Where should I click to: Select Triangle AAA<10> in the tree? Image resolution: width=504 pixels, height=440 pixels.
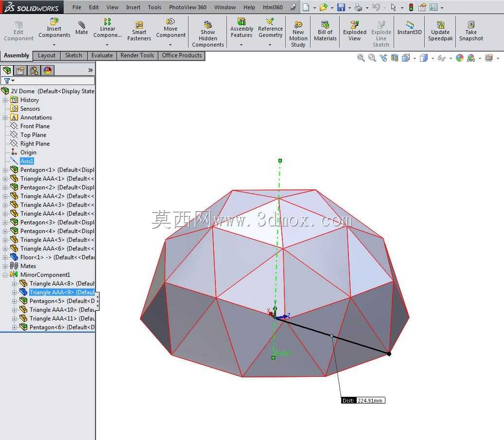pyautogui.click(x=57, y=310)
